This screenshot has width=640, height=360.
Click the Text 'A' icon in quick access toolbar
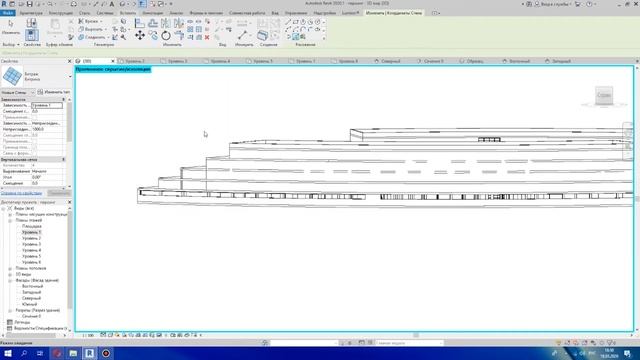pos(111,4)
